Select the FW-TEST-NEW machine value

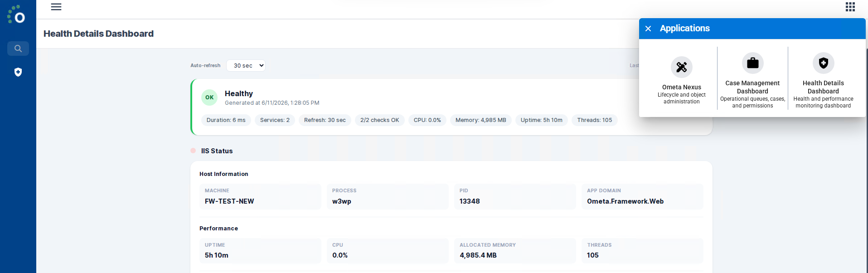229,201
